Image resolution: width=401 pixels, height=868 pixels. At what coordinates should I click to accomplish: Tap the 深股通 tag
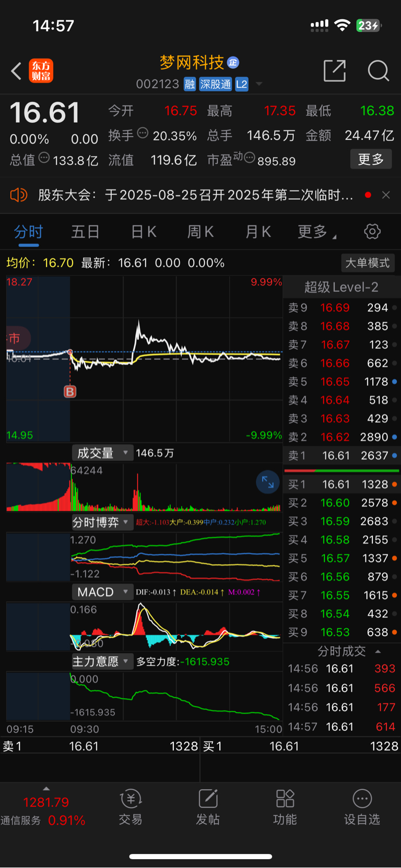click(x=215, y=84)
